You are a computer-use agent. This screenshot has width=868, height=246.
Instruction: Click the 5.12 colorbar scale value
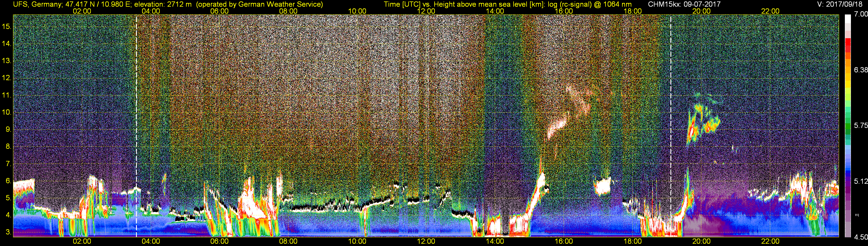[x=861, y=181]
